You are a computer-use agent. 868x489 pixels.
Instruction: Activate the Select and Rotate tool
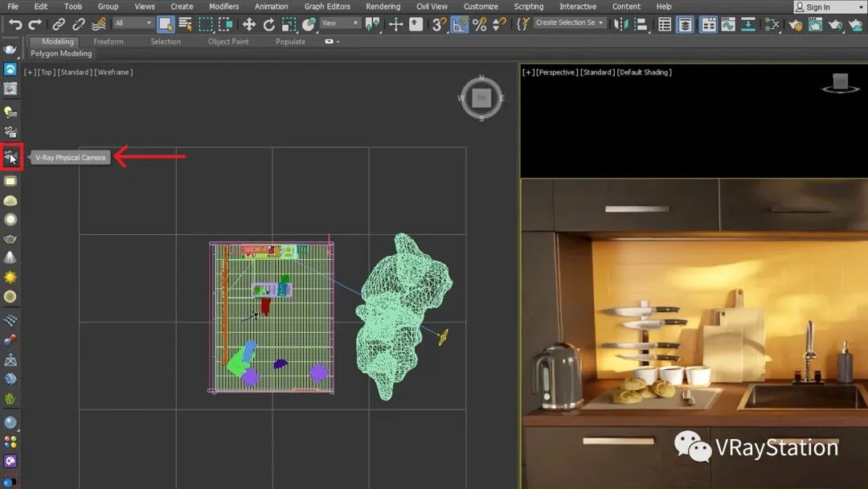tap(268, 24)
